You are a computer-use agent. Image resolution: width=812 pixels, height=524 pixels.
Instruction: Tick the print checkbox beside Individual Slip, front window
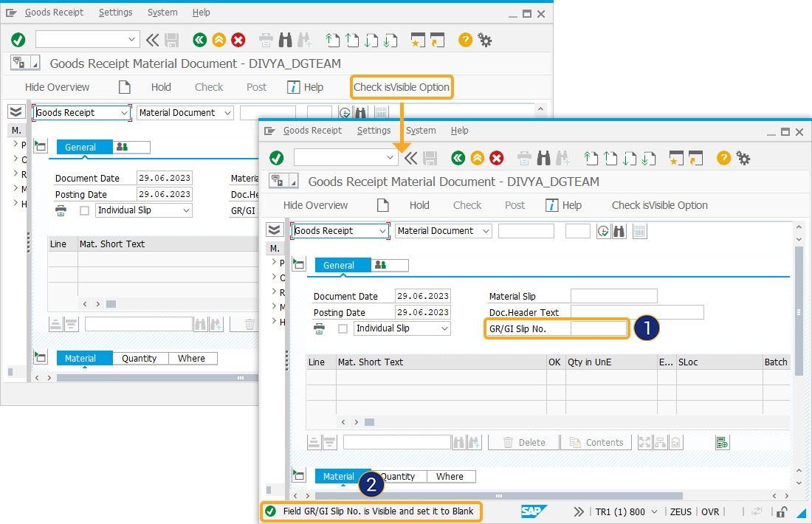(x=343, y=329)
